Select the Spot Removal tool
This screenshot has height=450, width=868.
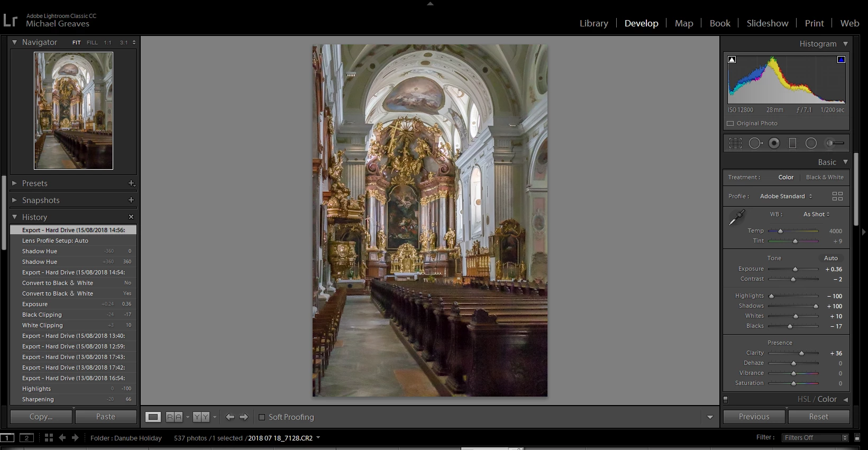point(755,143)
